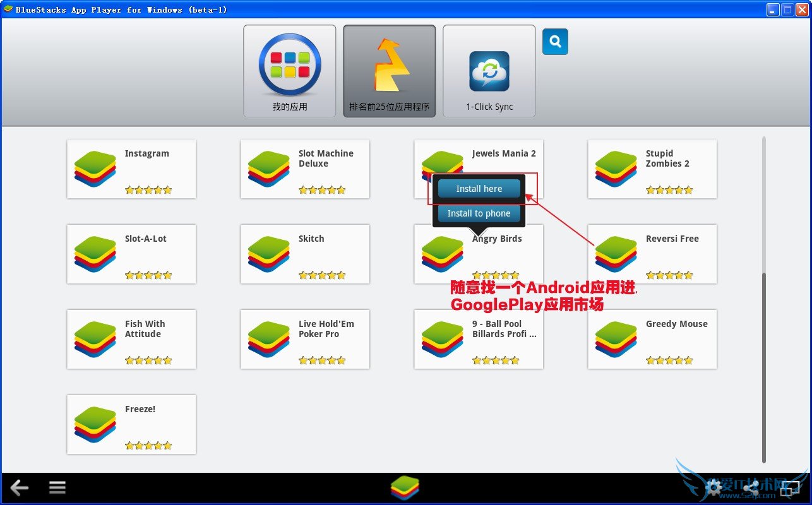The height and width of the screenshot is (505, 812).
Task: Click the blue search magnifier icon
Action: (x=555, y=42)
